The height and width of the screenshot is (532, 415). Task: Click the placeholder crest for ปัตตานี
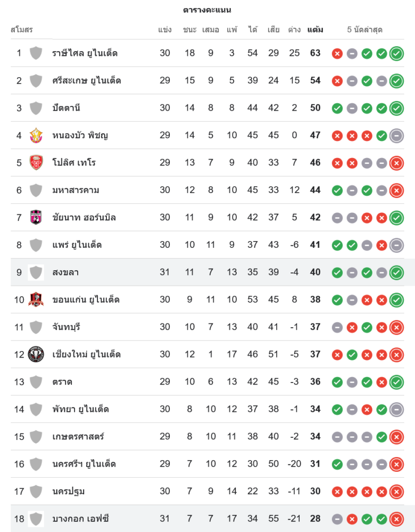[x=36, y=108]
